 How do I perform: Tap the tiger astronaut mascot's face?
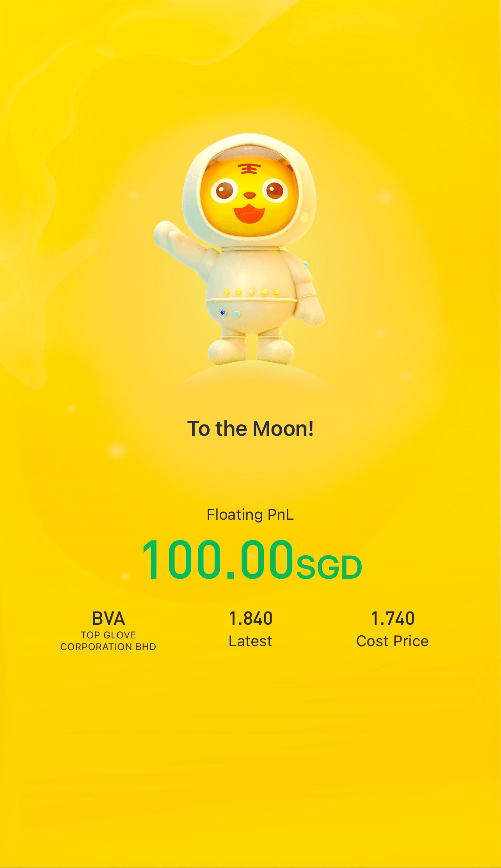tap(250, 195)
